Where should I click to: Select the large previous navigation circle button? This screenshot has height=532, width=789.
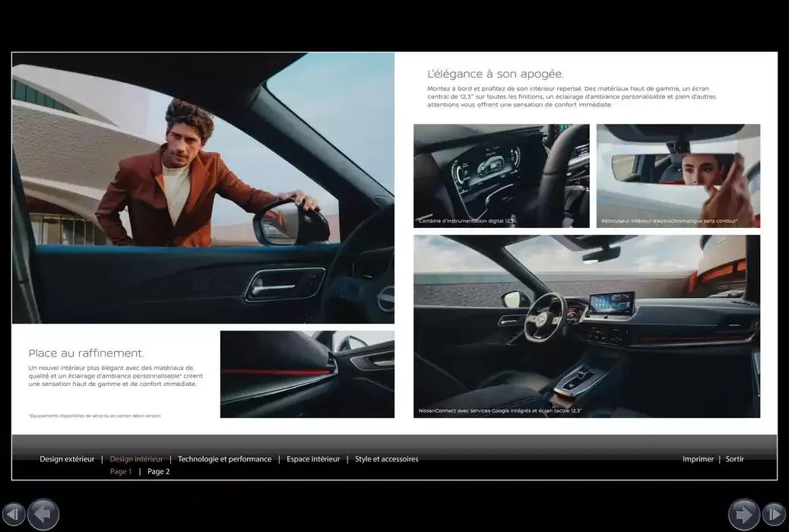pos(43,514)
